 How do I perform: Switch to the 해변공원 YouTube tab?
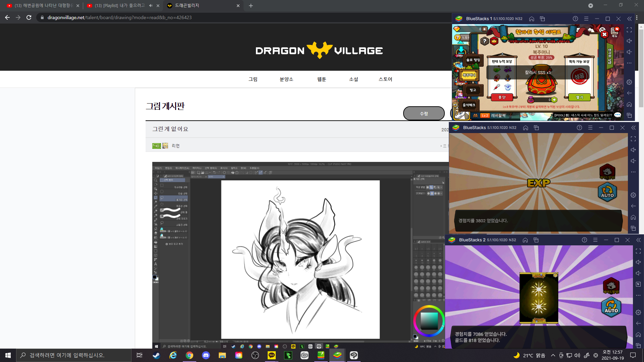(44, 5)
